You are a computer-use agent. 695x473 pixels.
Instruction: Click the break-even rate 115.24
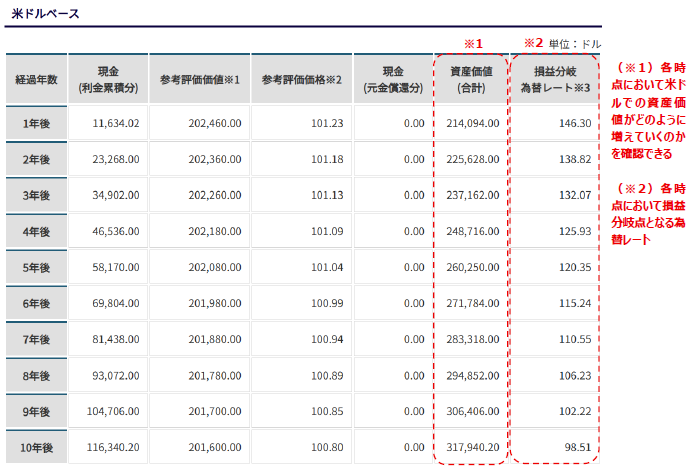575,303
